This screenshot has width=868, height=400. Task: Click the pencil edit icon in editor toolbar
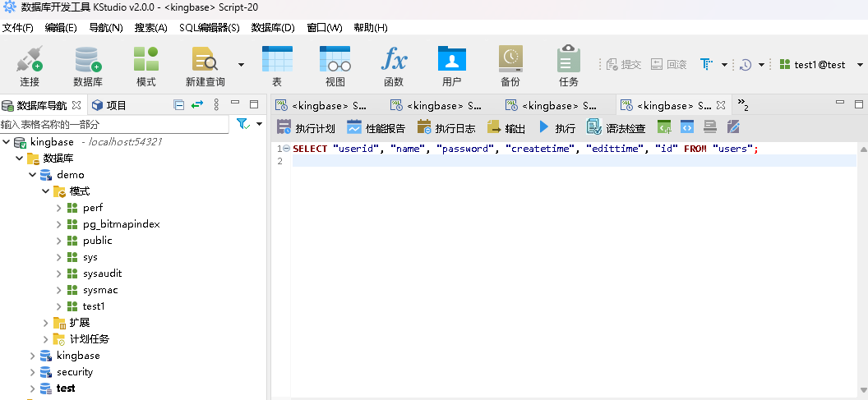(x=733, y=128)
